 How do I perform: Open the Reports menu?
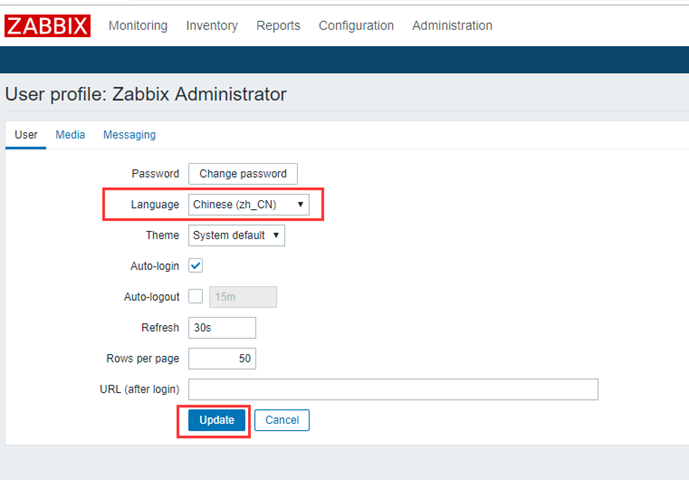click(x=278, y=26)
